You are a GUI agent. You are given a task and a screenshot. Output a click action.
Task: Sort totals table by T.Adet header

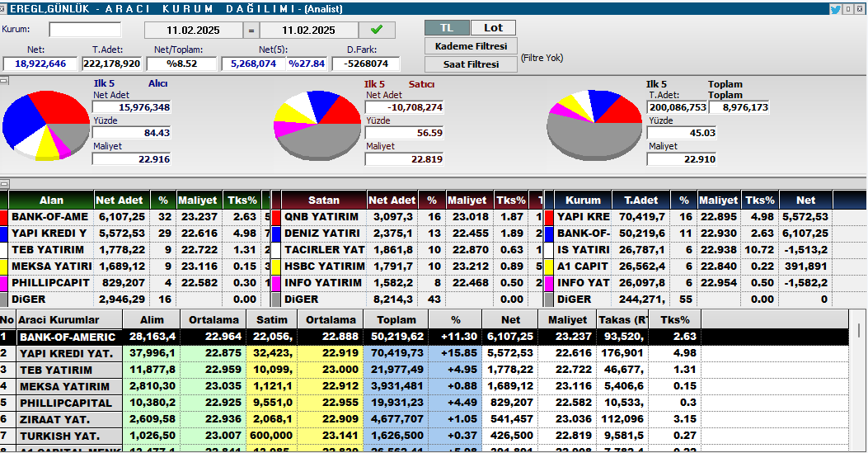641,200
